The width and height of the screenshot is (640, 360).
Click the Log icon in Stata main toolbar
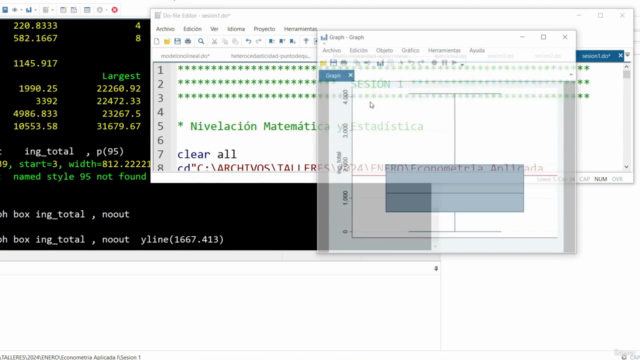coord(5,10)
